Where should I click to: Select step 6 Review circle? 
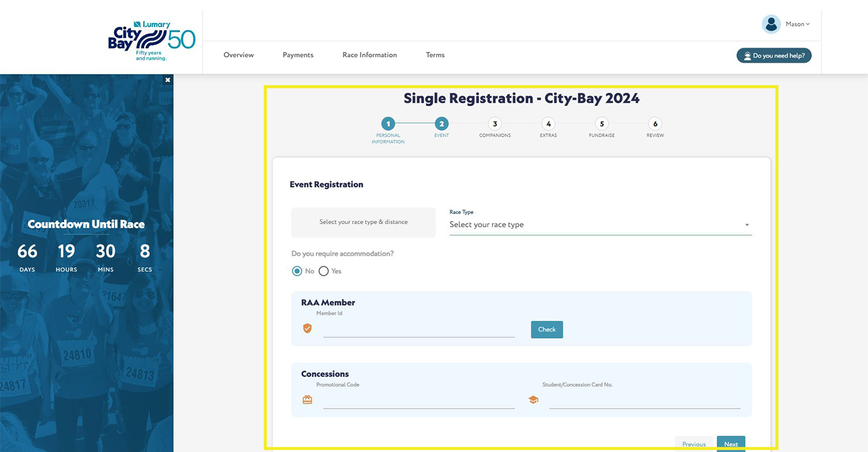[655, 124]
